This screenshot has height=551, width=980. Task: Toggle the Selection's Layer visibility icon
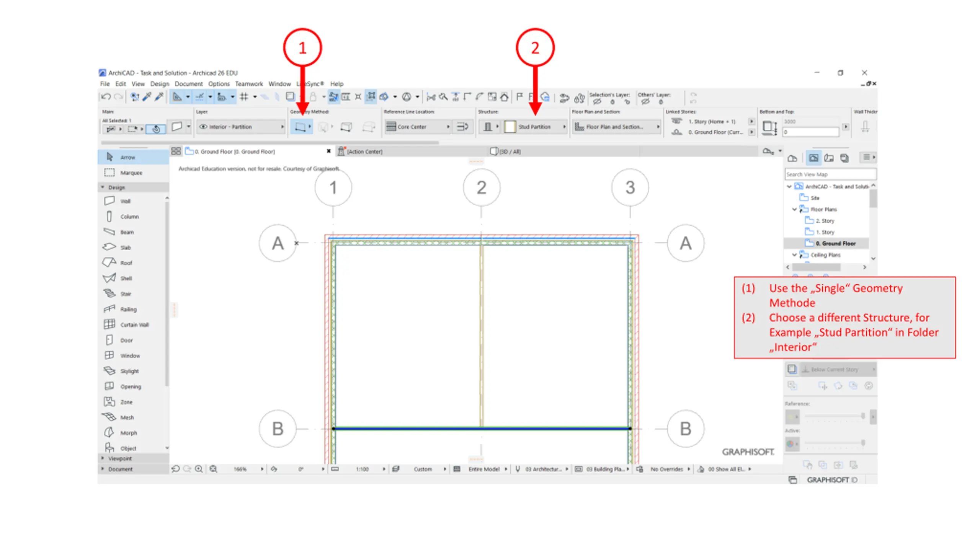pos(597,102)
